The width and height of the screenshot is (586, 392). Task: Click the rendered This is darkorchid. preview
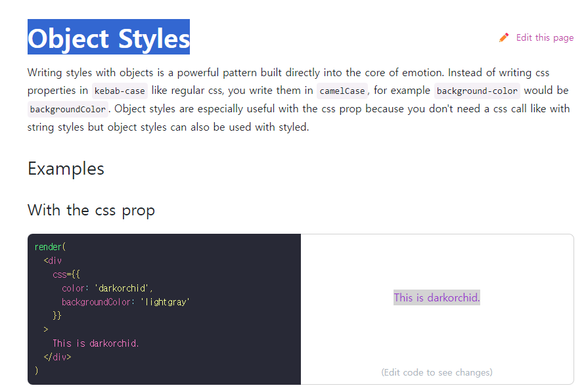436,298
